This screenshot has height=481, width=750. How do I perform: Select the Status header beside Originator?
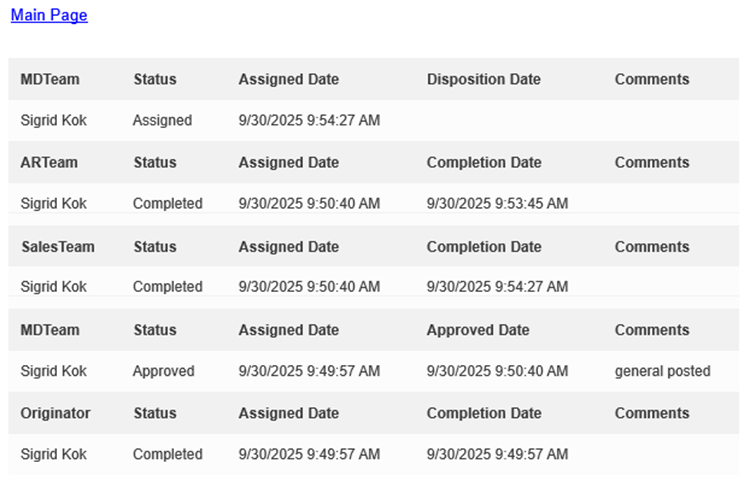[x=154, y=413]
